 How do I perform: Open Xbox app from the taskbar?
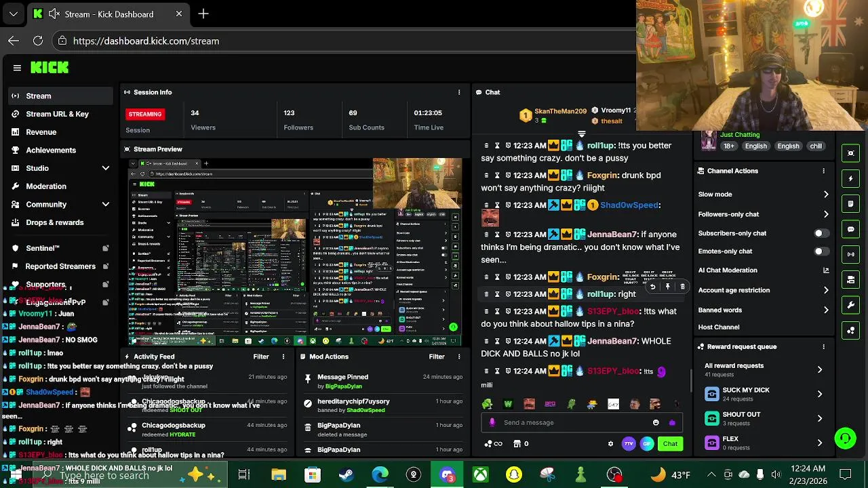point(481,474)
